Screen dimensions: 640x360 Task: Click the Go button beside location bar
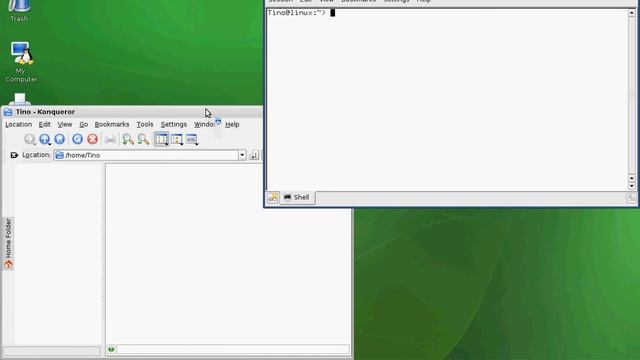click(x=254, y=155)
